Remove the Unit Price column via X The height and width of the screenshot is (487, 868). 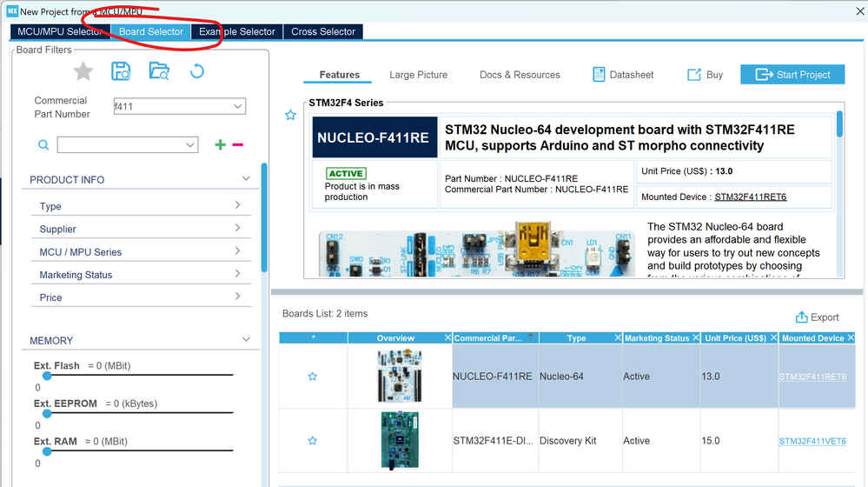774,337
